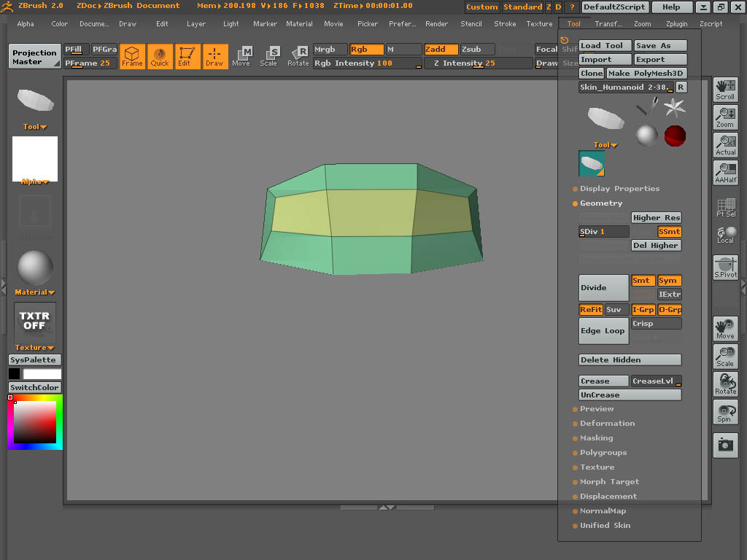This screenshot has width=747, height=560.
Task: Toggle Zsub sculpting mode
Action: click(477, 49)
